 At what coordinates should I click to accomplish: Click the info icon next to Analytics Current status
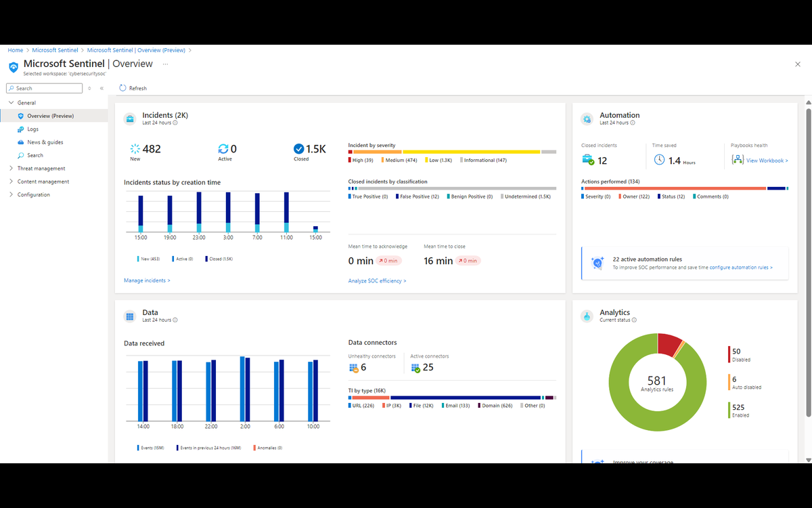tap(634, 320)
